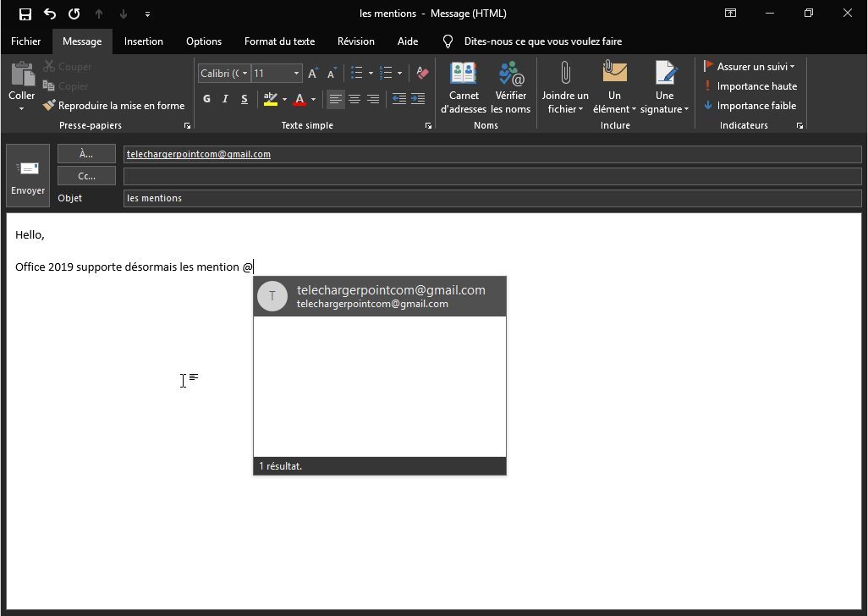
Task: Click the Cc... recipients button
Action: click(86, 176)
